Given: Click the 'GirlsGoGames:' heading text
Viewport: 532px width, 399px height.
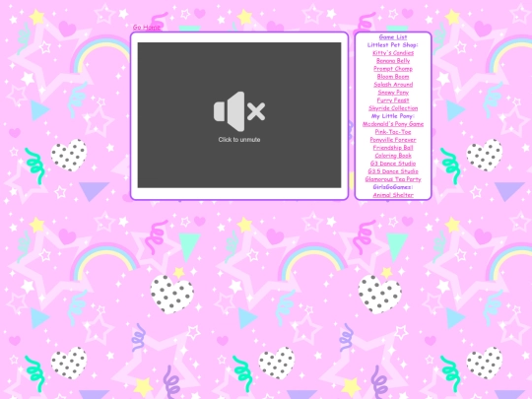Looking at the screenshot, I should [393, 187].
